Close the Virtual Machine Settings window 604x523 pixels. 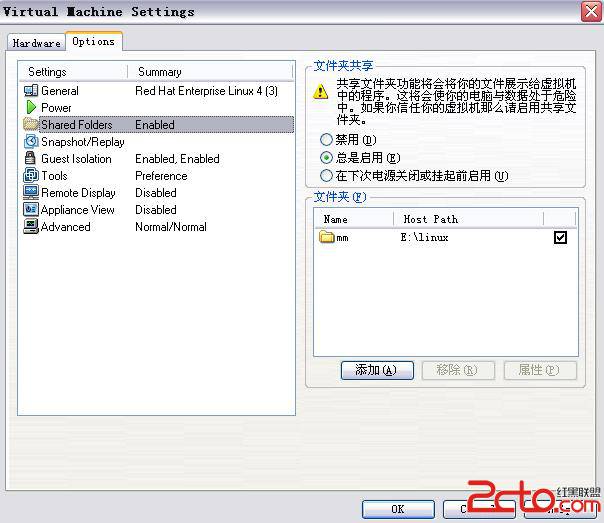(589, 12)
